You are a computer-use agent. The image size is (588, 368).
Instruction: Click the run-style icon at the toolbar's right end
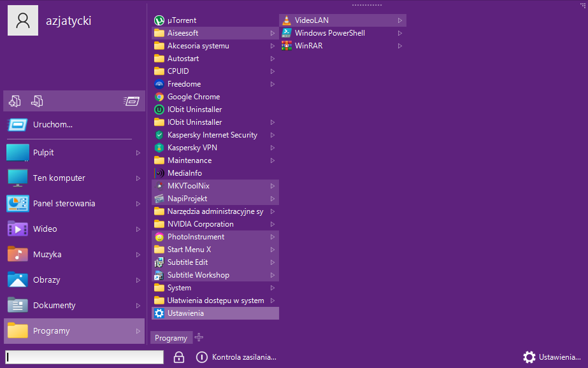coord(132,101)
